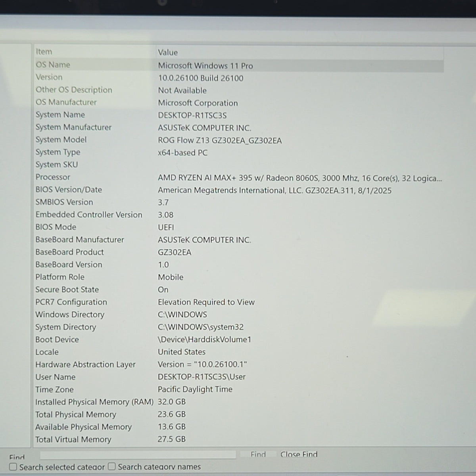Select the BaseBoard Manufacturer row
Screen dimensions: 476x476
tap(239, 240)
